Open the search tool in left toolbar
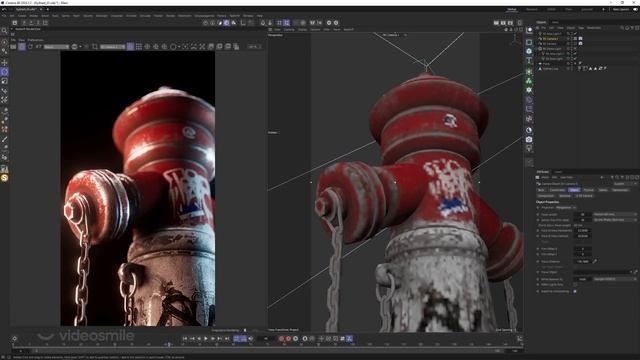Image resolution: width=640 pixels, height=360 pixels. (x=4, y=31)
